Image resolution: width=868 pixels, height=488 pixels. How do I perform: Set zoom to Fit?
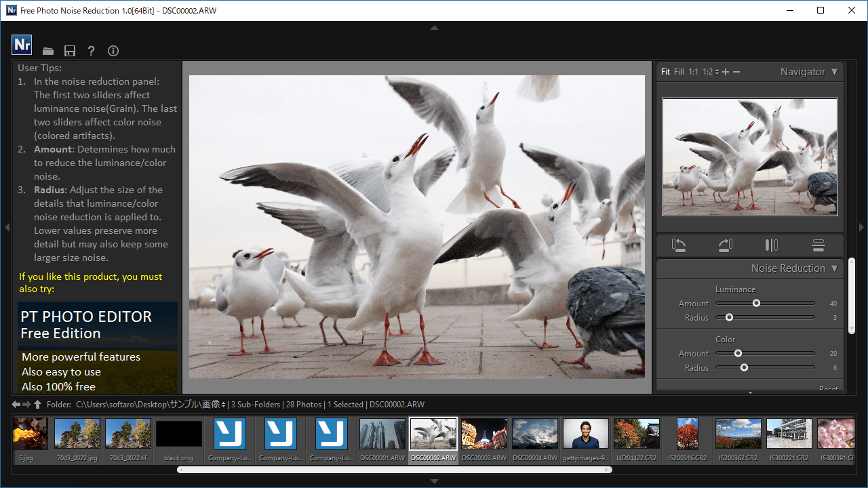tap(665, 72)
